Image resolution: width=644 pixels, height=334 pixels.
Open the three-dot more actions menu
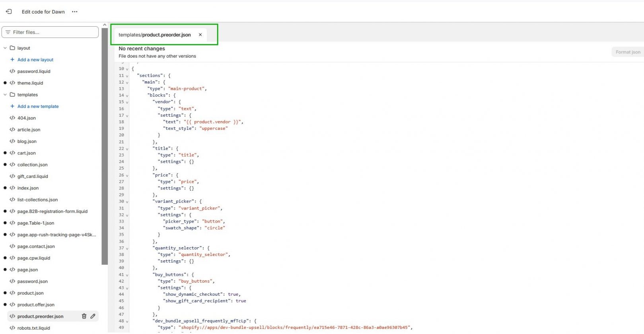coord(74,12)
